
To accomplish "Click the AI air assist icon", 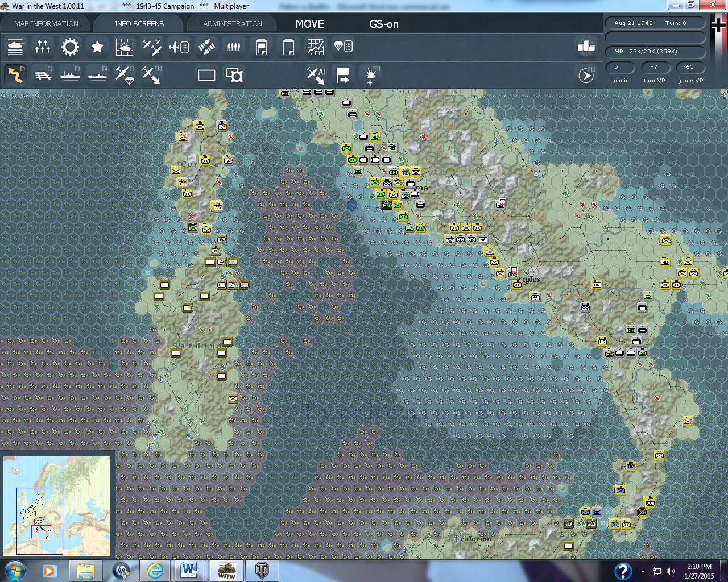I will coord(316,74).
